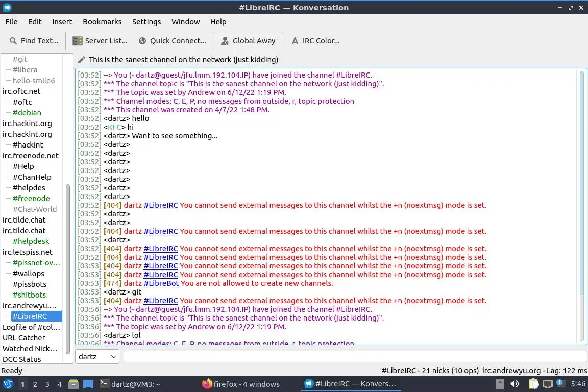Select the #Help channel

point(23,166)
